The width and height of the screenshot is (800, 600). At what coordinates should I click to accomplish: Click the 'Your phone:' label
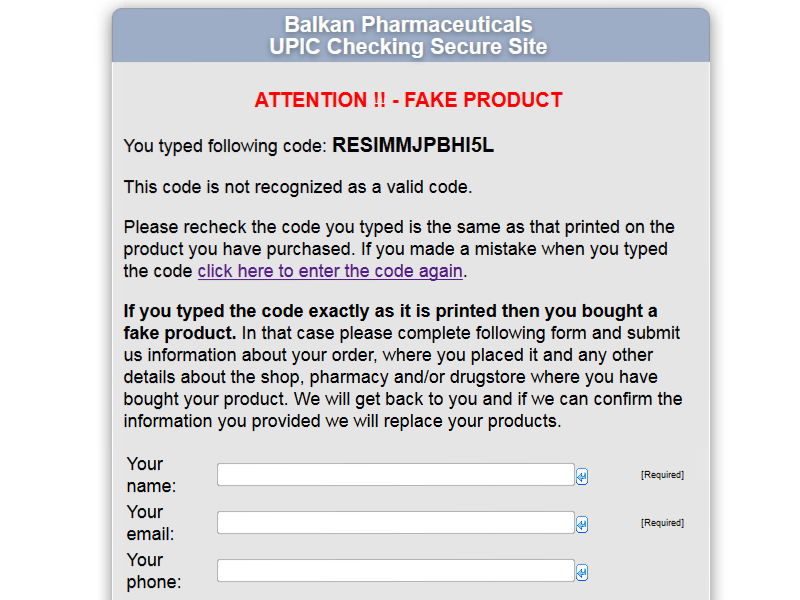point(154,571)
